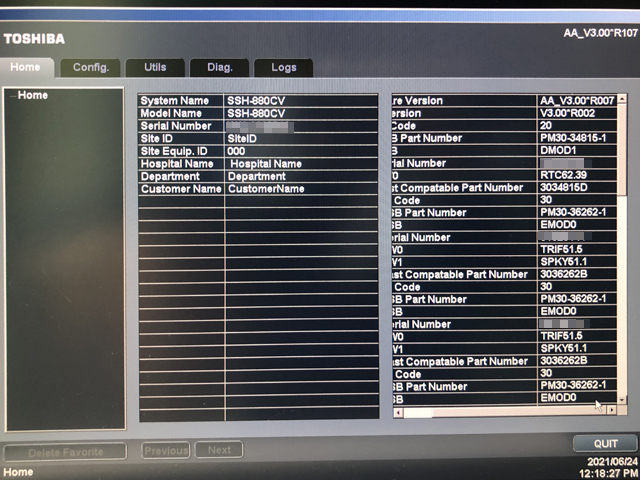This screenshot has width=640, height=480.
Task: Click the 'Home' status bar text
Action: [18, 472]
